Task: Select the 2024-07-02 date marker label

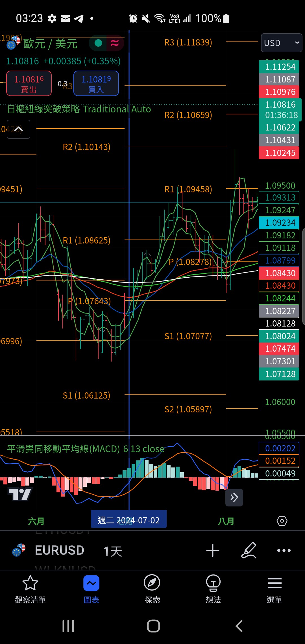Action: click(x=129, y=520)
